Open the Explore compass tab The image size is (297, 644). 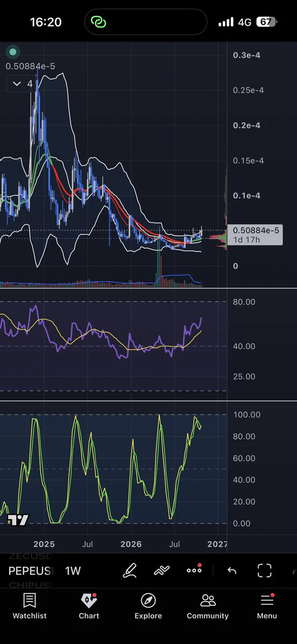(148, 606)
